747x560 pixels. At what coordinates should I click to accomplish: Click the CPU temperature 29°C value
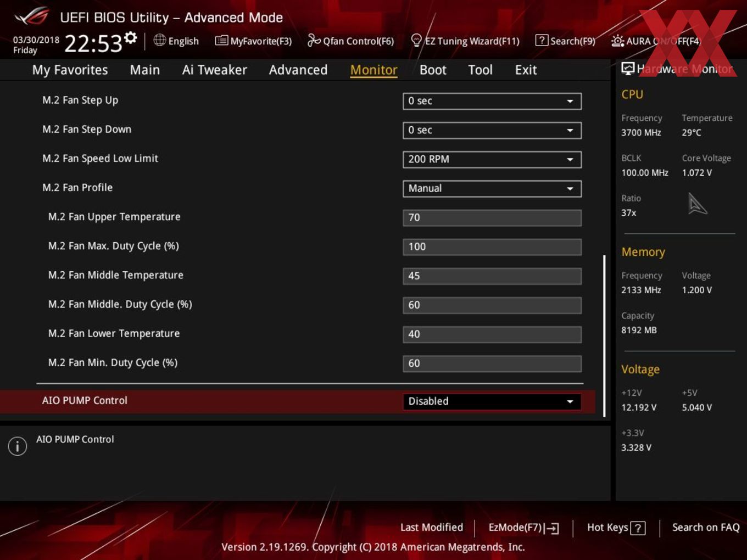[692, 132]
